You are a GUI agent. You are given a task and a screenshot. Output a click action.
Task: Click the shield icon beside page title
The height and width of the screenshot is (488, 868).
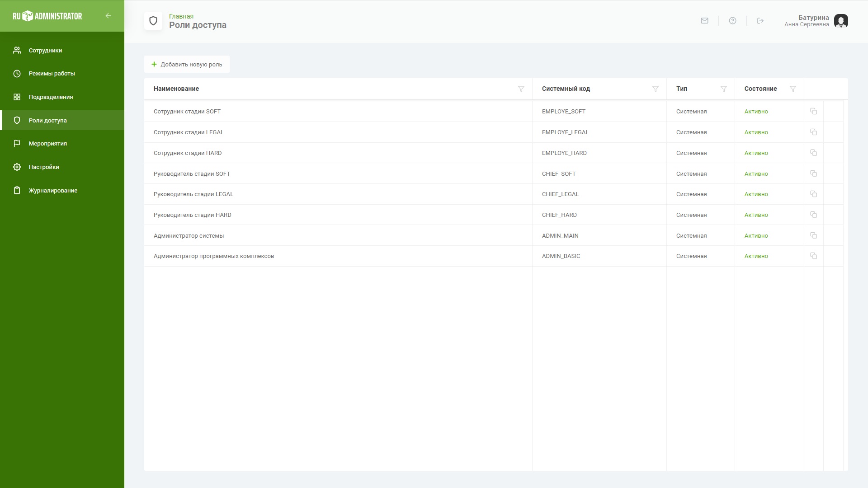coord(153,21)
